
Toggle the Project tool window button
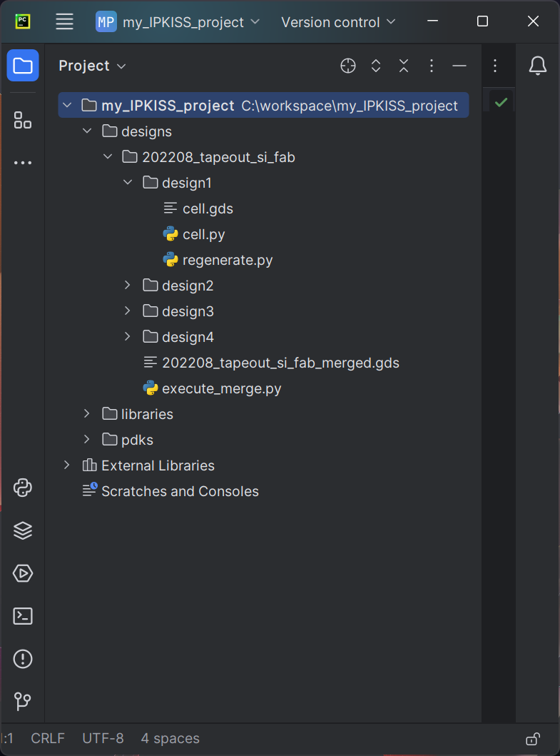point(23,66)
